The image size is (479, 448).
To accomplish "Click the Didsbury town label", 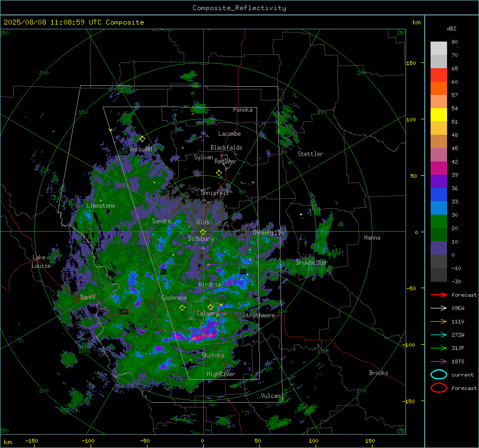I will coord(201,239).
